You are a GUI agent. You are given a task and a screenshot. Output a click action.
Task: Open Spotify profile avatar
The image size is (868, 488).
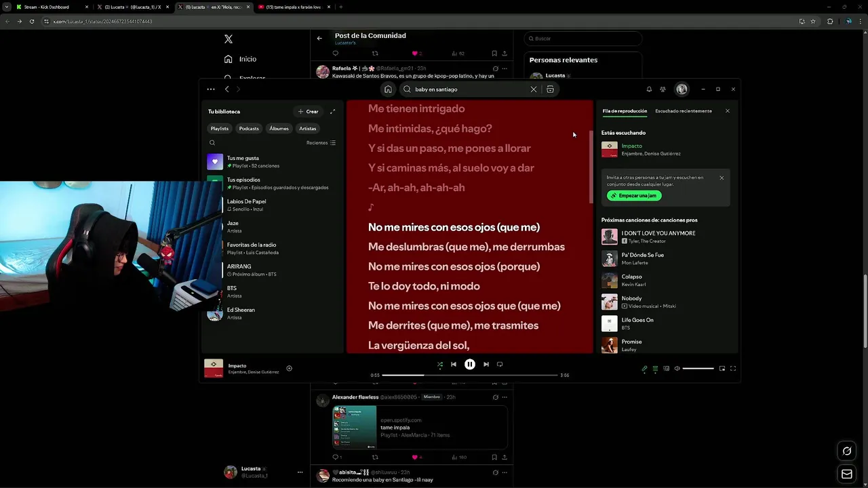pos(682,89)
